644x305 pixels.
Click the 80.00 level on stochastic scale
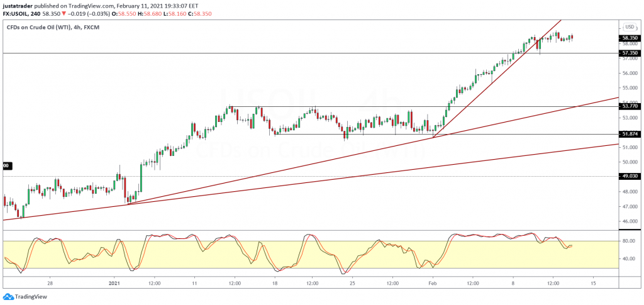click(629, 241)
